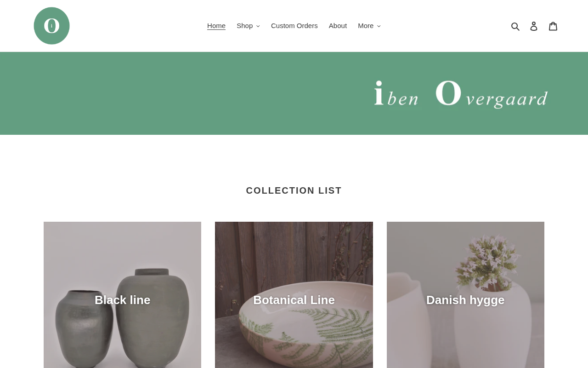Click the Danish hygge title text
Viewport: 588px width, 368px height.
tap(465, 300)
